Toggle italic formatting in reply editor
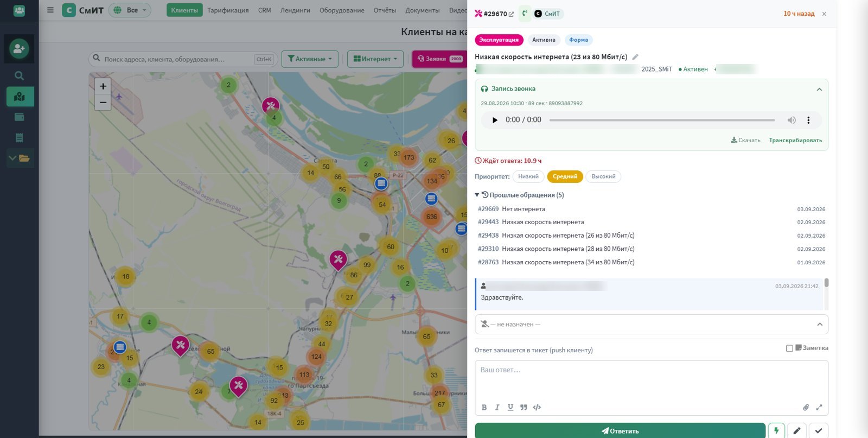The image size is (868, 438). pyautogui.click(x=497, y=407)
